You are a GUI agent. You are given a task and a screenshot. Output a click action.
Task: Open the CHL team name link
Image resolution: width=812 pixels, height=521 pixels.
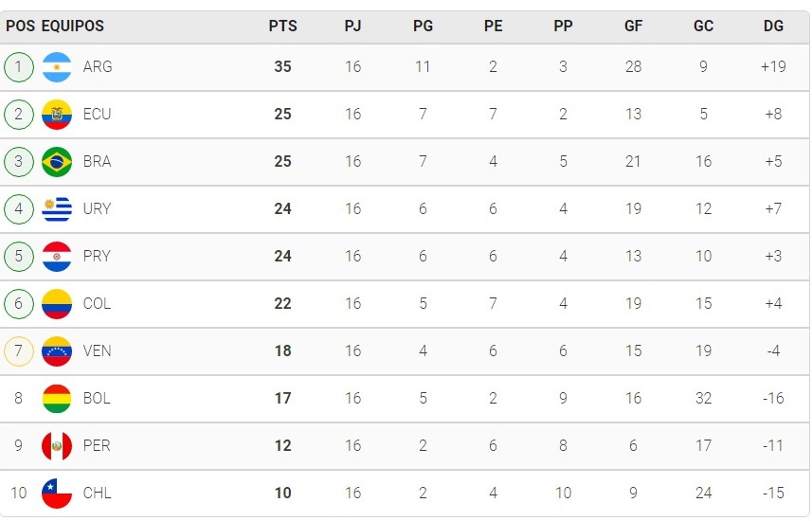tap(97, 493)
